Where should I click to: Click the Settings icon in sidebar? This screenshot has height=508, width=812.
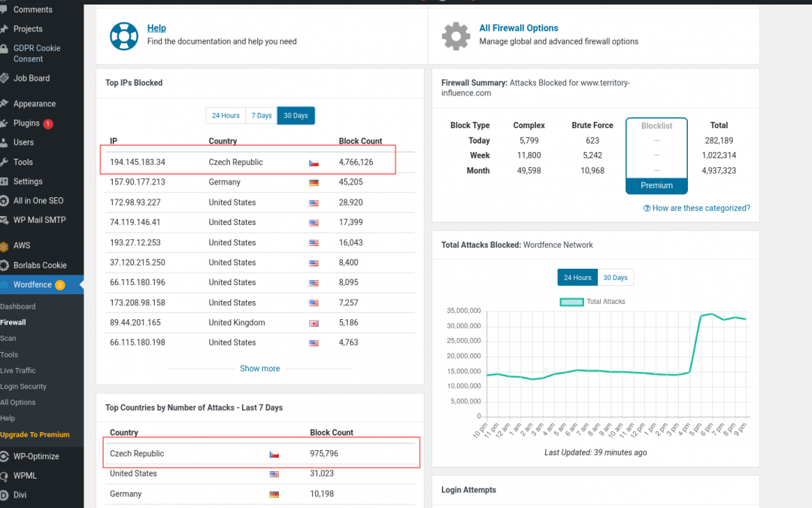[x=5, y=181]
